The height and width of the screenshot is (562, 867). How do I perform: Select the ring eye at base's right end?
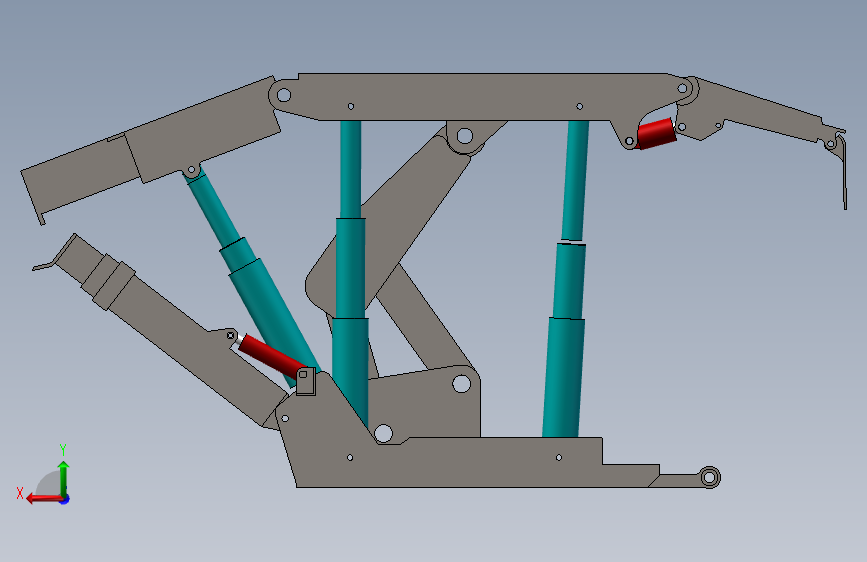point(710,477)
